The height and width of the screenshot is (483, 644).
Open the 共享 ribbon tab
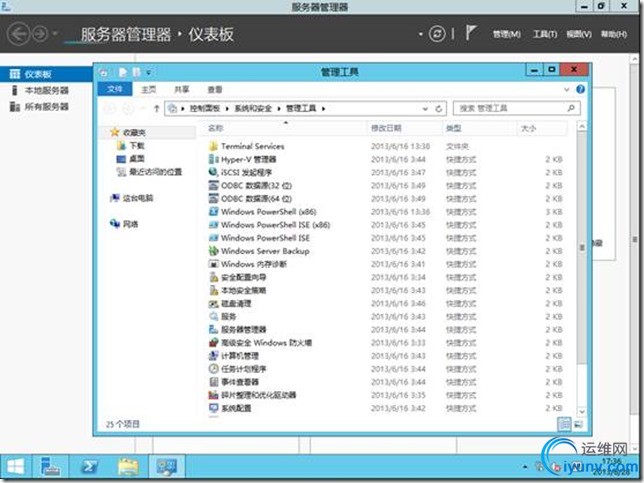coord(182,89)
